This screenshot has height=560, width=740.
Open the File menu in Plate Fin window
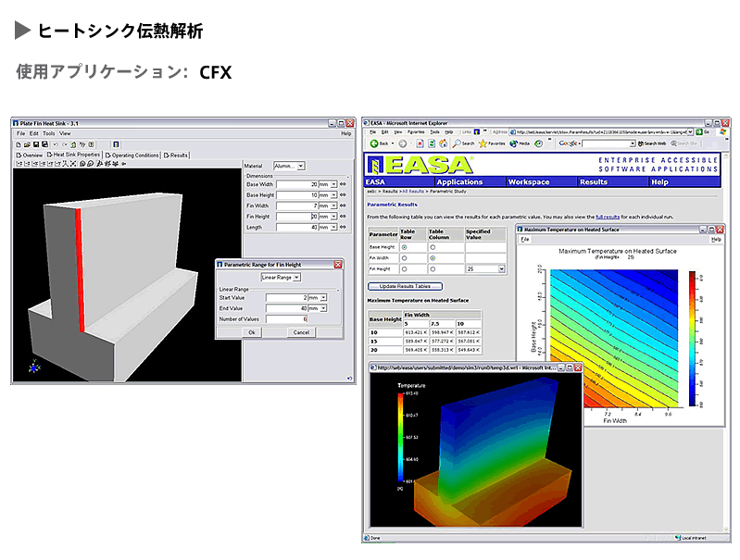coord(20,133)
